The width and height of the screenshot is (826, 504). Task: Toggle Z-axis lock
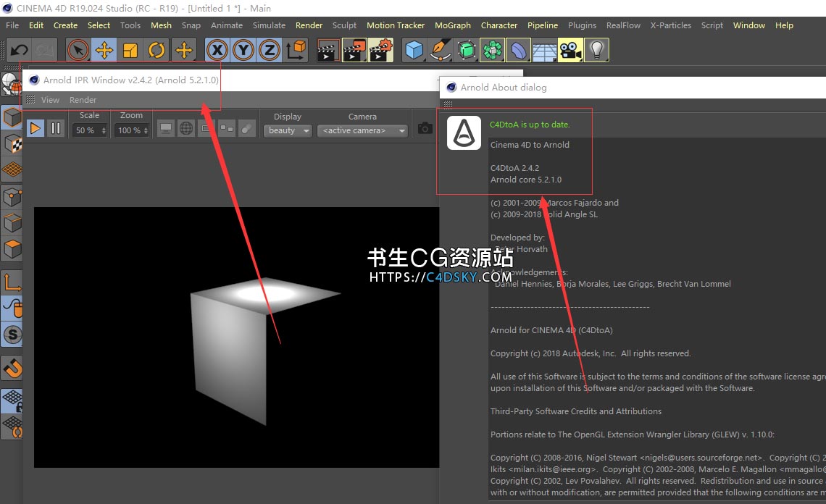pyautogui.click(x=270, y=51)
